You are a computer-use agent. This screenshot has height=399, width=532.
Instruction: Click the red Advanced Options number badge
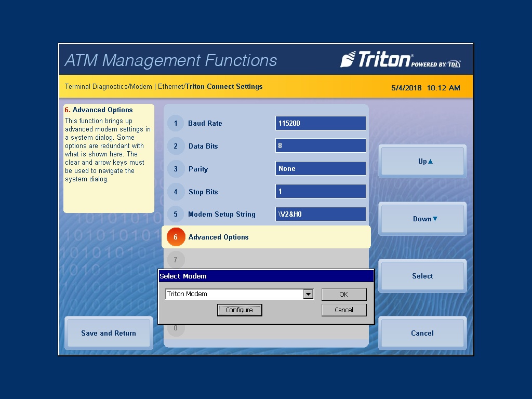(x=176, y=237)
